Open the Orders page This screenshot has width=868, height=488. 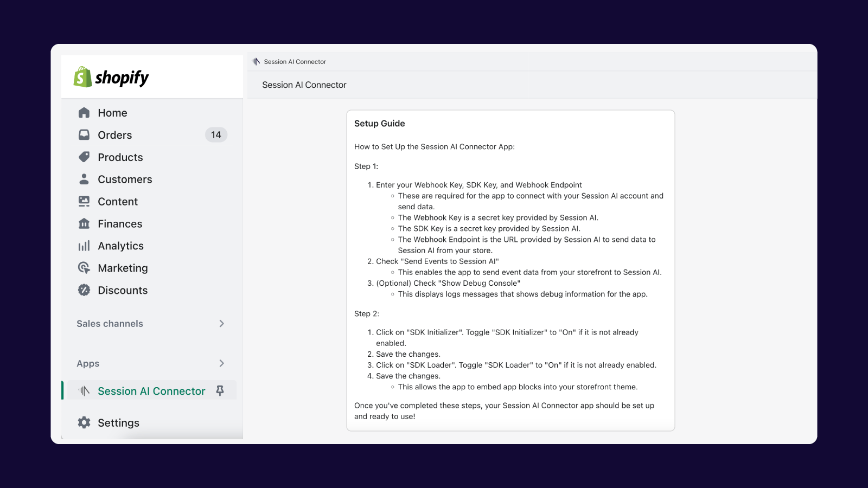pos(114,135)
